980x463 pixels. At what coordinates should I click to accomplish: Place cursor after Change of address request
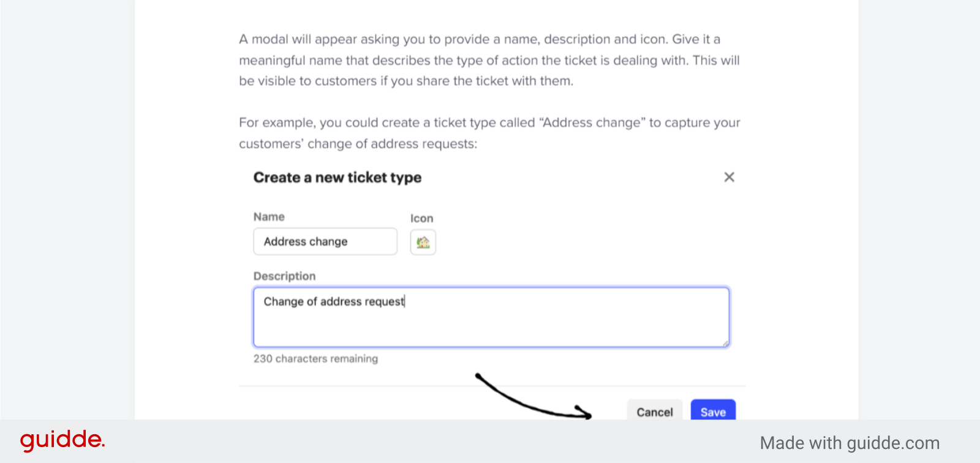(x=404, y=301)
